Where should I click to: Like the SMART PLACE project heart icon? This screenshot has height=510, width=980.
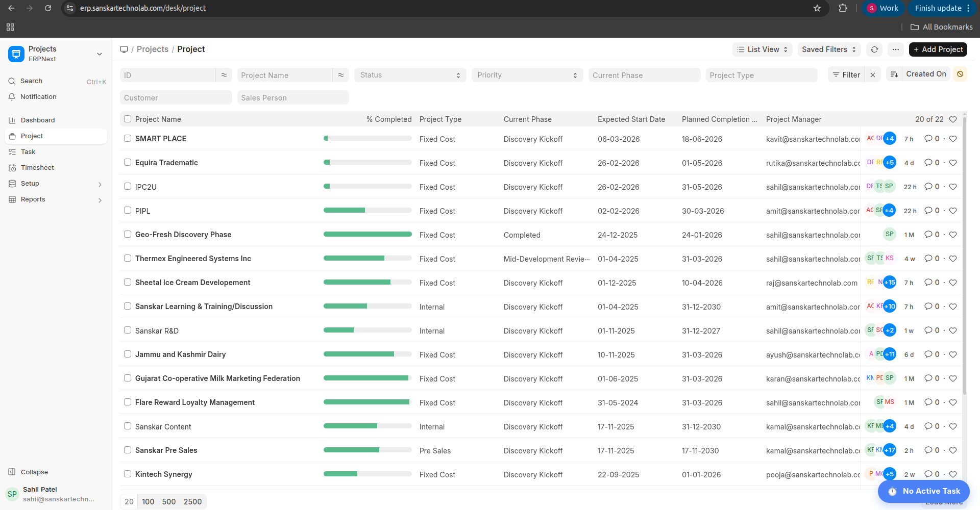[953, 139]
